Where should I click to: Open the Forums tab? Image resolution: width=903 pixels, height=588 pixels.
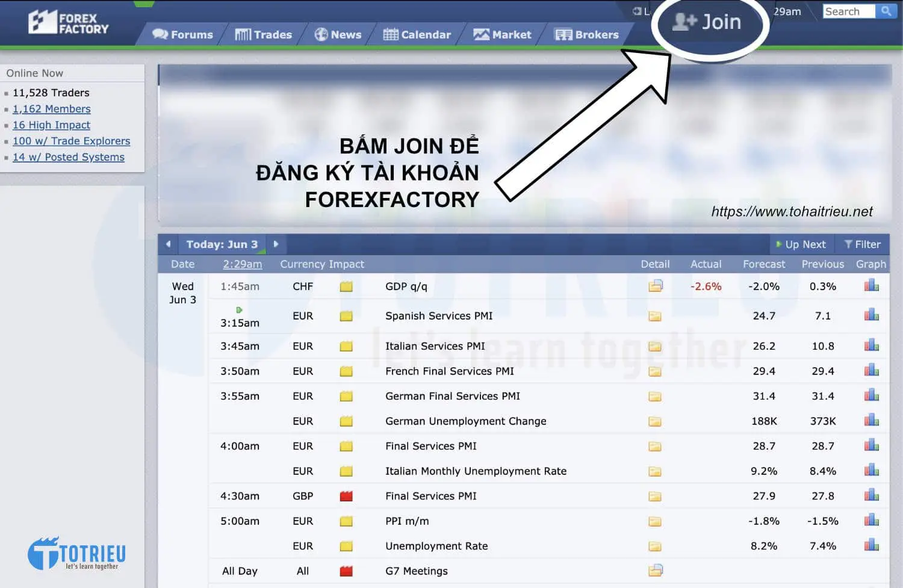pos(183,35)
